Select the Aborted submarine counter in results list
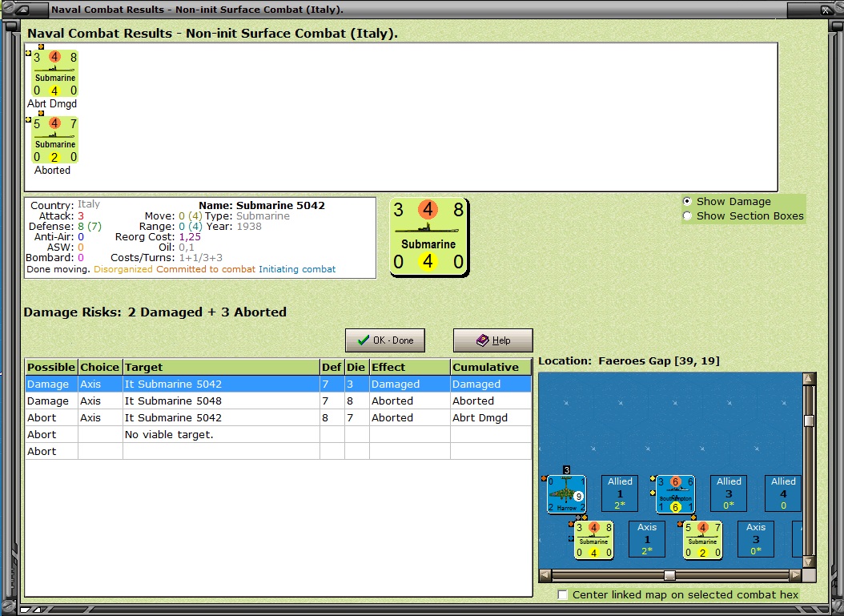 click(55, 140)
